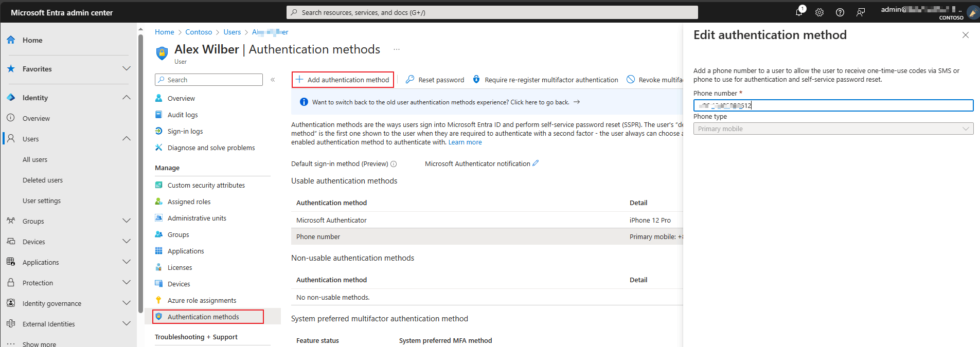Image resolution: width=980 pixels, height=347 pixels.
Task: Click the Identity governance icon
Action: [11, 303]
